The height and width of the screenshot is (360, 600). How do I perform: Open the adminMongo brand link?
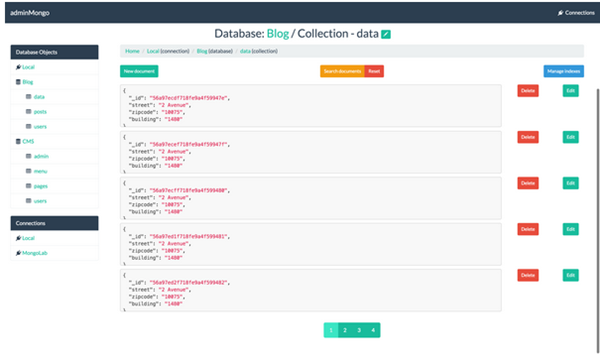pos(29,13)
